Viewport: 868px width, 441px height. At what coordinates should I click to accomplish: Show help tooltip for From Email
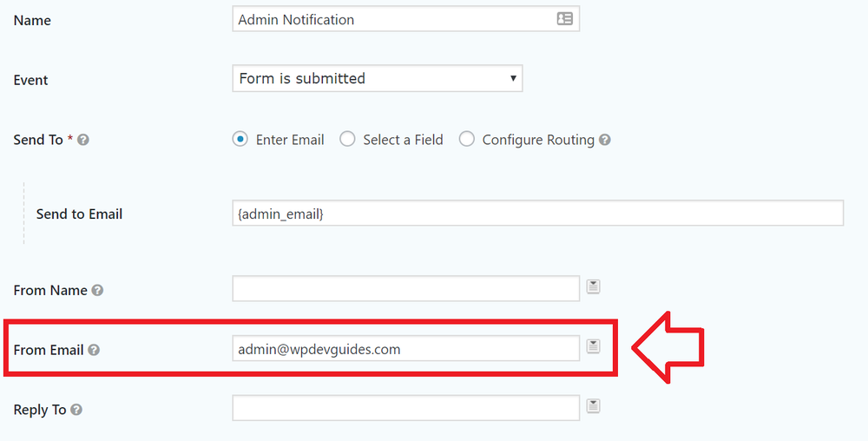tap(94, 350)
